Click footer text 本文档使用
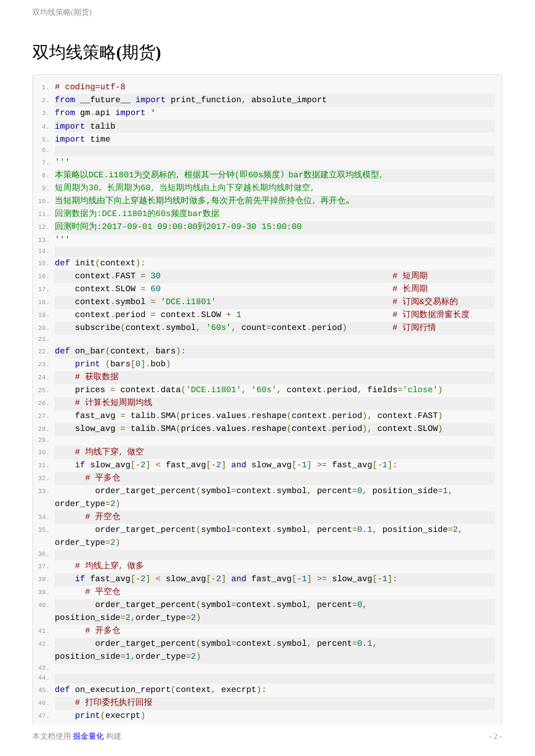535x756 pixels. (52, 736)
